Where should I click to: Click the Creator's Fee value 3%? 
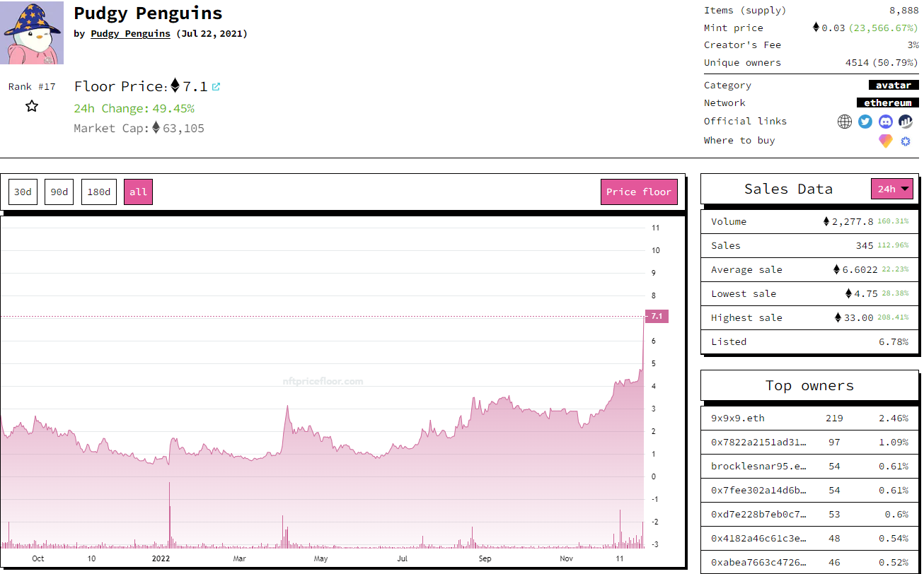pyautogui.click(x=913, y=45)
